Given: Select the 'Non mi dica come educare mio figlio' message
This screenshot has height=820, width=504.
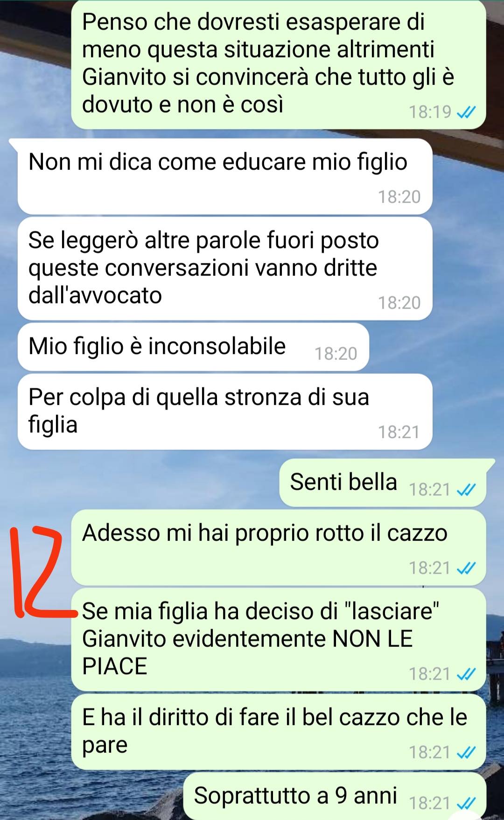Looking at the screenshot, I should tap(225, 176).
